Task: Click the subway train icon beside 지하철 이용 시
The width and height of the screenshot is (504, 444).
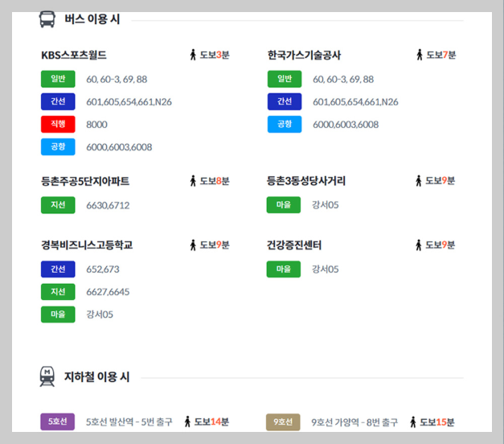Action: [47, 376]
